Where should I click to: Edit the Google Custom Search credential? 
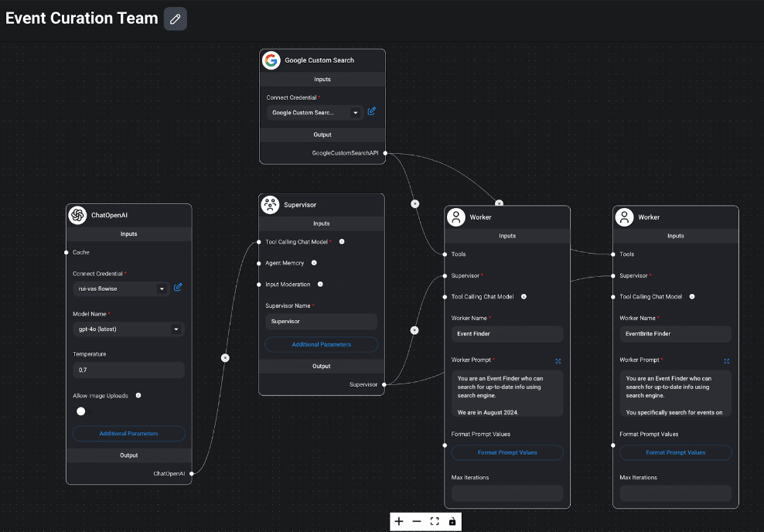pyautogui.click(x=372, y=111)
